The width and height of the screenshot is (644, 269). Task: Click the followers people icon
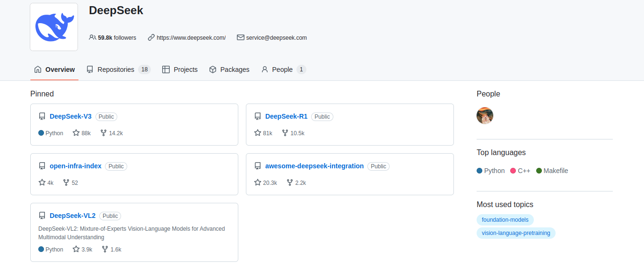click(93, 37)
